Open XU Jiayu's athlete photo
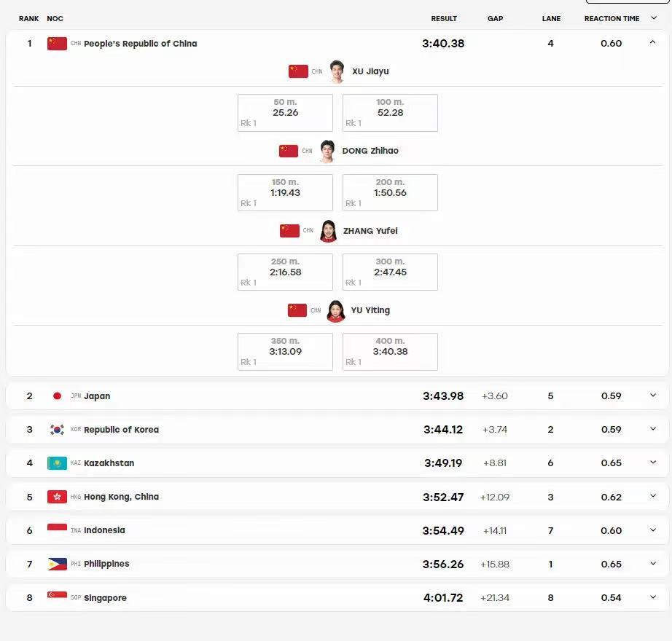The width and height of the screenshot is (672, 641). point(337,71)
